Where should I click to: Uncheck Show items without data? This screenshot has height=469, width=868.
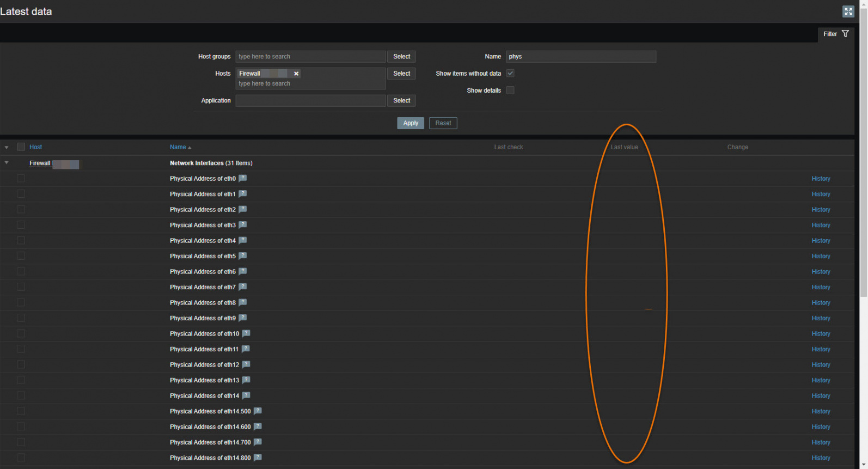pos(510,73)
